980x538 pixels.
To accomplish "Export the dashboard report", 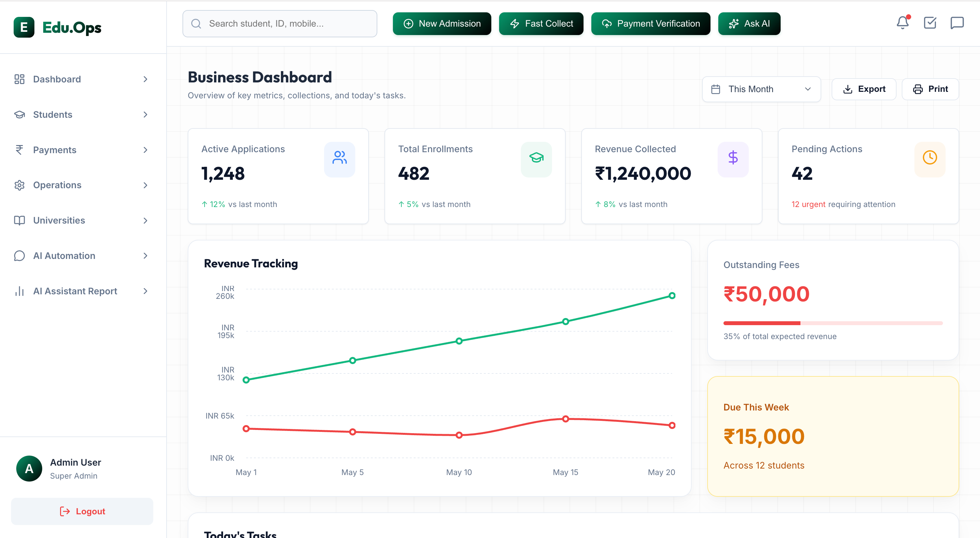I will 863,89.
